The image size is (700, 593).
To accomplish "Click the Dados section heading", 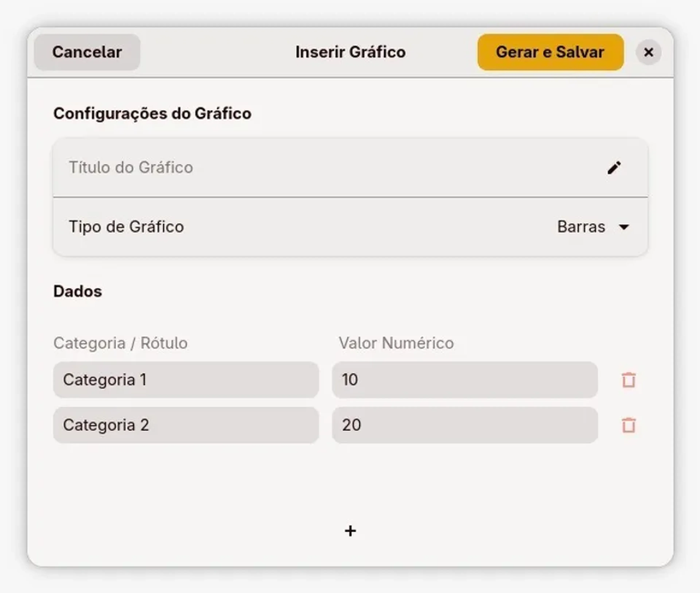I will [x=78, y=291].
